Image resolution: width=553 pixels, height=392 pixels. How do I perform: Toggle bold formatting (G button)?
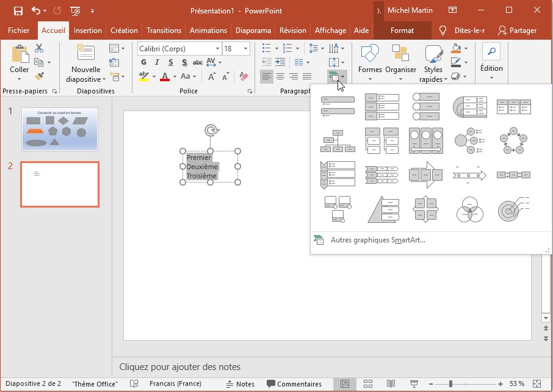point(144,62)
